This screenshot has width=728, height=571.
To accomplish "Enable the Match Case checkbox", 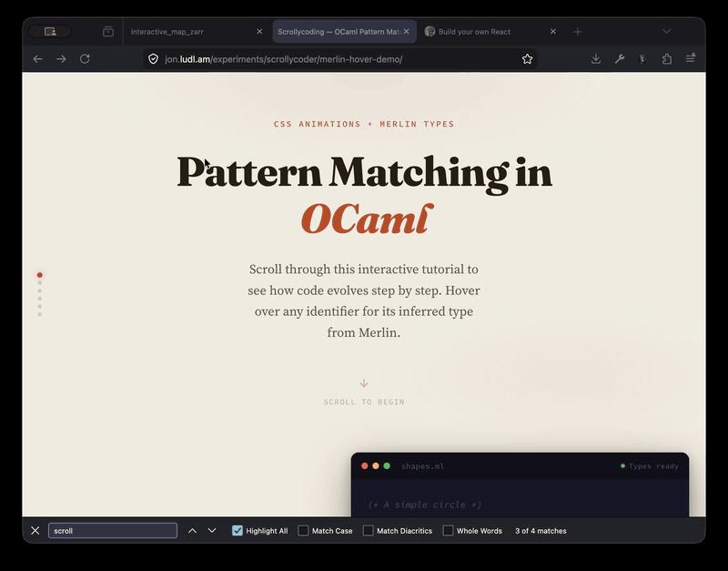I will [303, 531].
